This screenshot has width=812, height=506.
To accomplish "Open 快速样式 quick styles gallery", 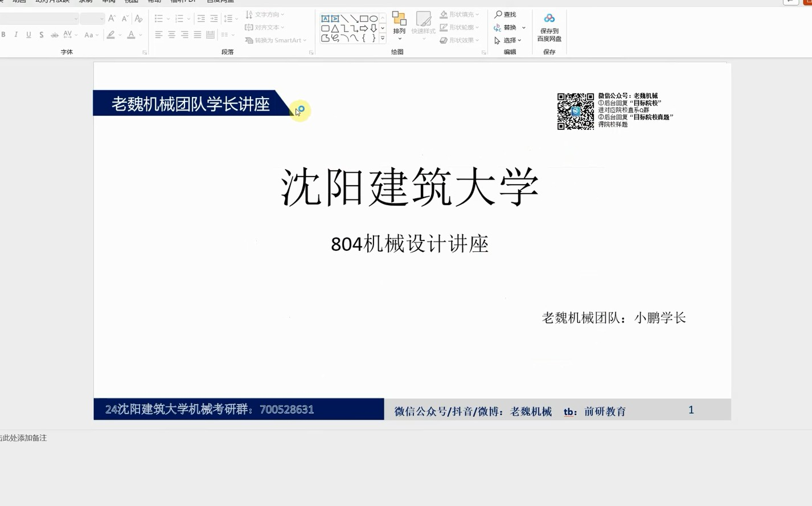I will coord(423,26).
